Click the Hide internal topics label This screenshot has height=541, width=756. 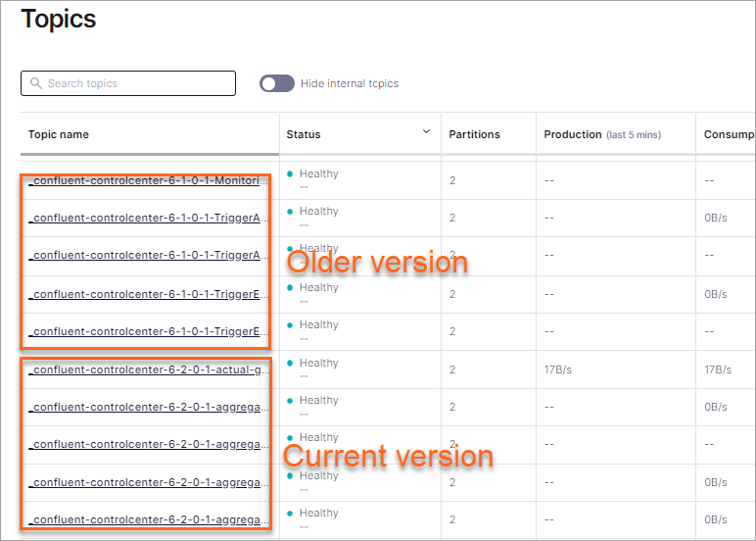pos(350,84)
